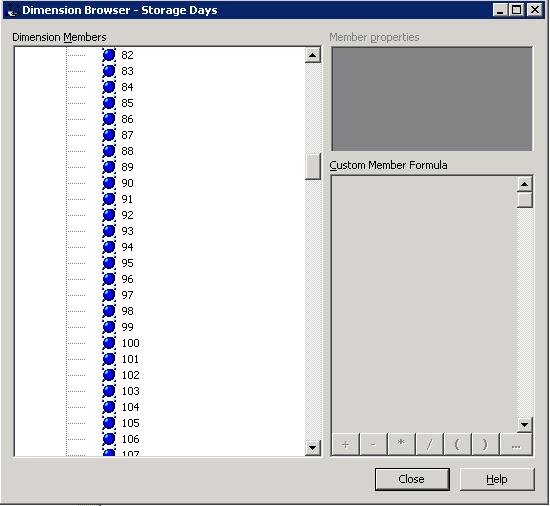Insert plus operator in formula
The width and height of the screenshot is (550, 506).
[346, 444]
